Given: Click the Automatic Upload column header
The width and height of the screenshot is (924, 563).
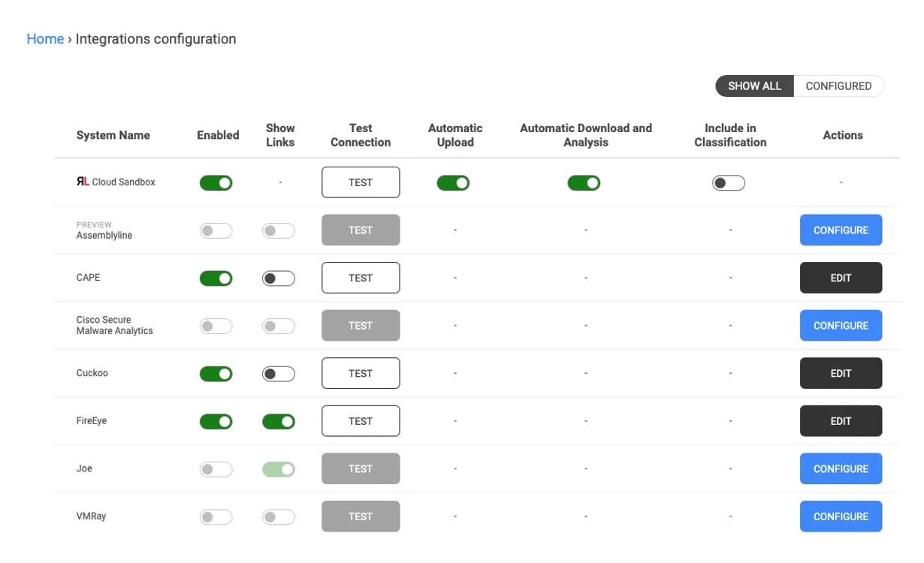Looking at the screenshot, I should (455, 135).
